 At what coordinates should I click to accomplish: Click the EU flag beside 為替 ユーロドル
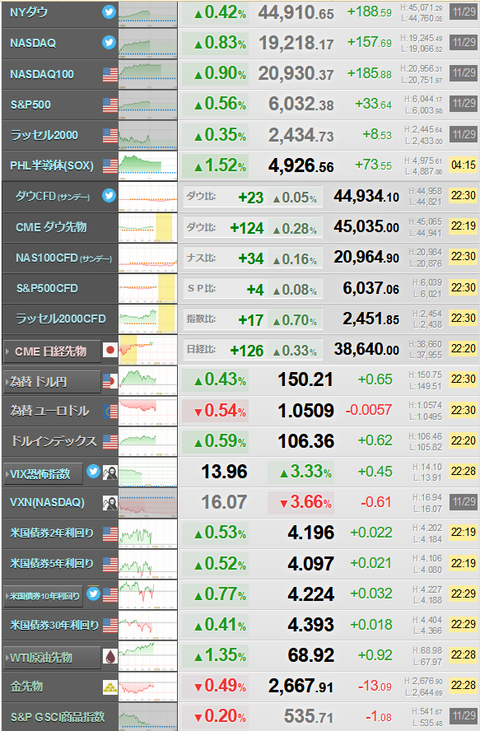[110, 411]
